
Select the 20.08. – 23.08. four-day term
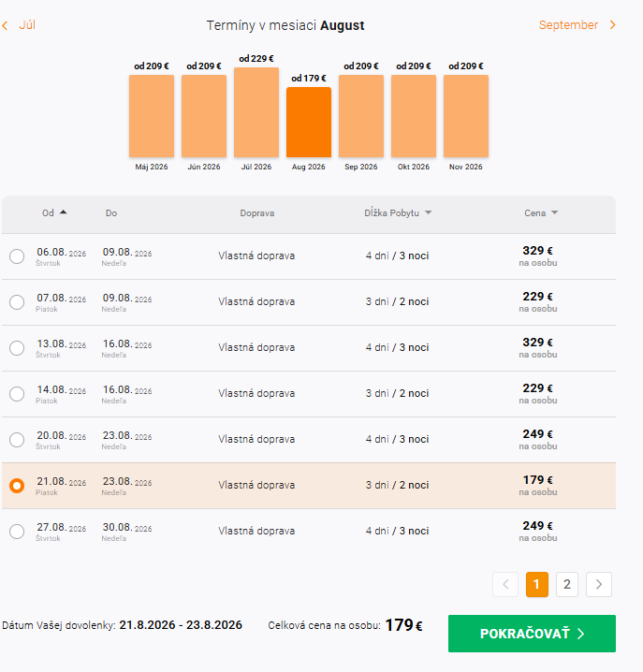tap(17, 440)
